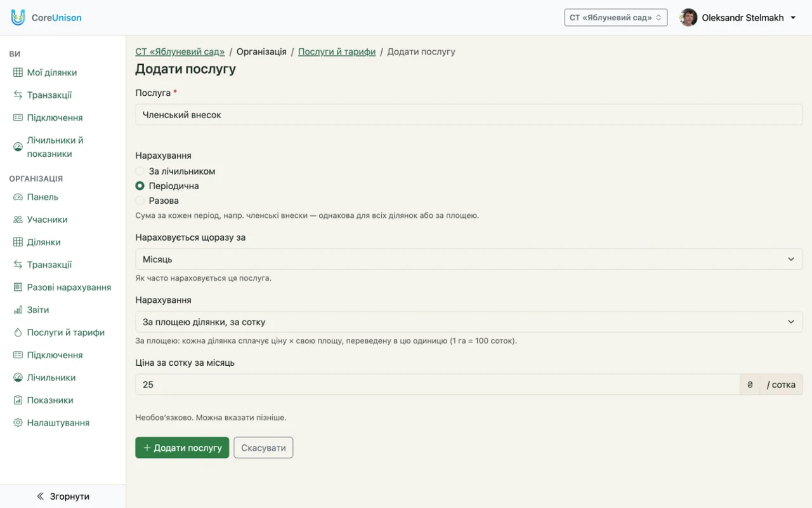812x508 pixels.
Task: Select the Разова radio option
Action: (140, 201)
